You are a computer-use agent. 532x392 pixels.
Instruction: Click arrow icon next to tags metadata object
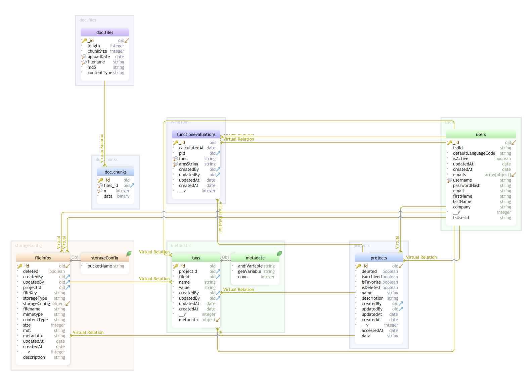pos(218,320)
